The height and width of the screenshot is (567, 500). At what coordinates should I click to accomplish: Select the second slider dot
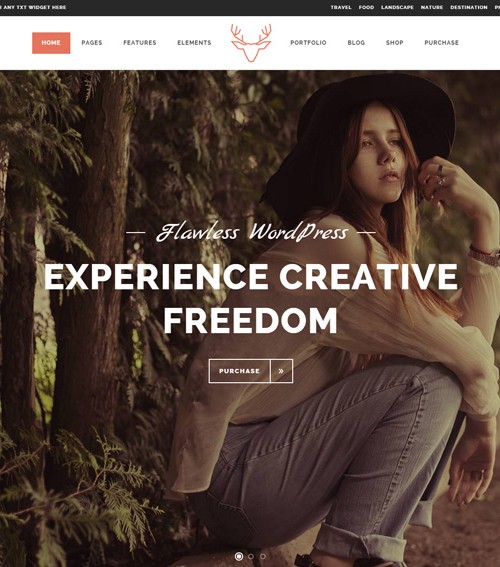251,556
